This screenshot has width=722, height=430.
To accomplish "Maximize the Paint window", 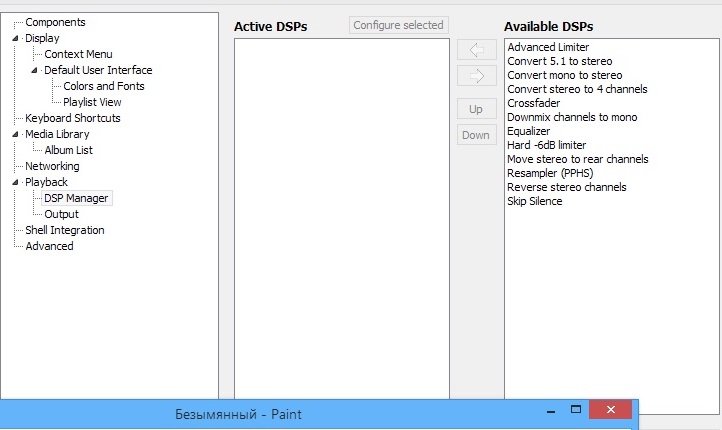I will click(576, 410).
